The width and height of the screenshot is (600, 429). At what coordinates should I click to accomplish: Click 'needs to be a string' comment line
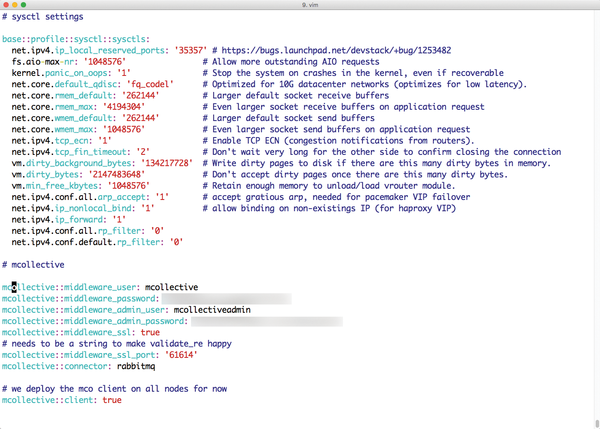(x=117, y=344)
